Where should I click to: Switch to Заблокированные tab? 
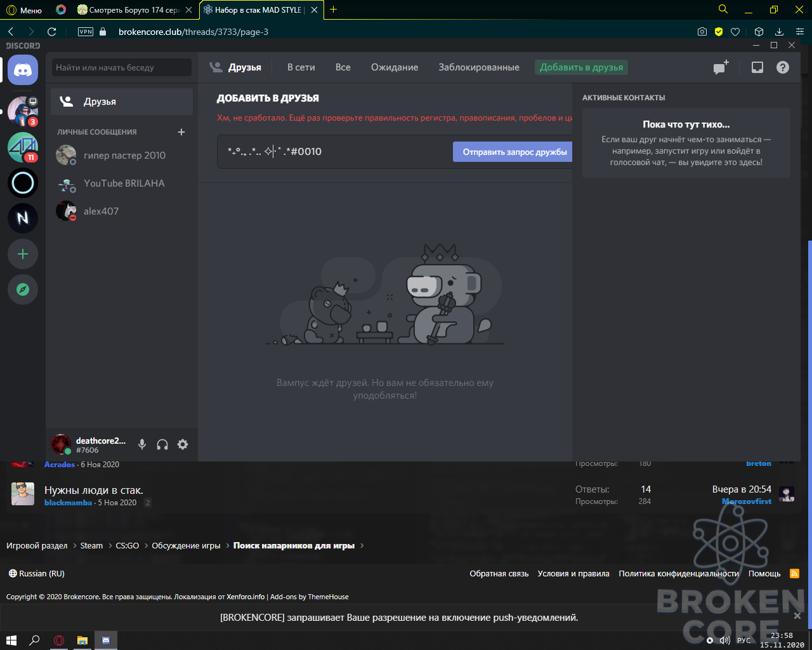pos(479,67)
